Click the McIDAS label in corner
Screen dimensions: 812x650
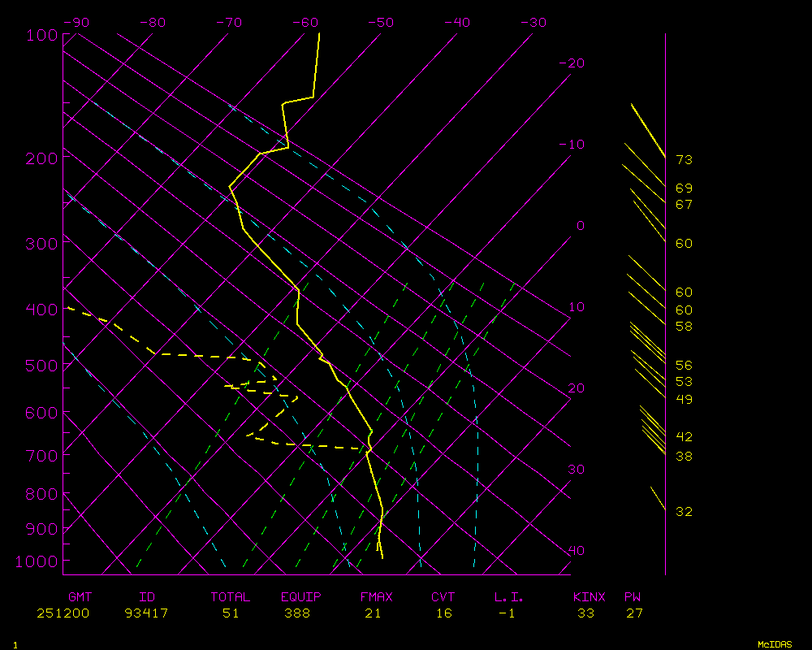(x=775, y=644)
